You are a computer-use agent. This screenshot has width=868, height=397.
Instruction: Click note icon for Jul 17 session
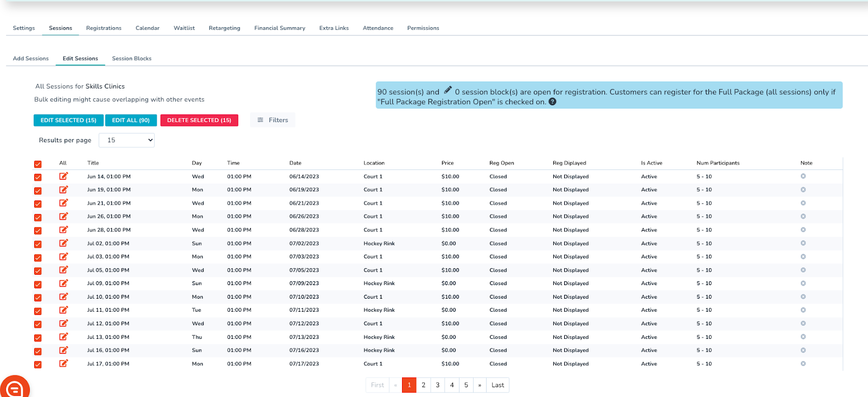pyautogui.click(x=803, y=363)
